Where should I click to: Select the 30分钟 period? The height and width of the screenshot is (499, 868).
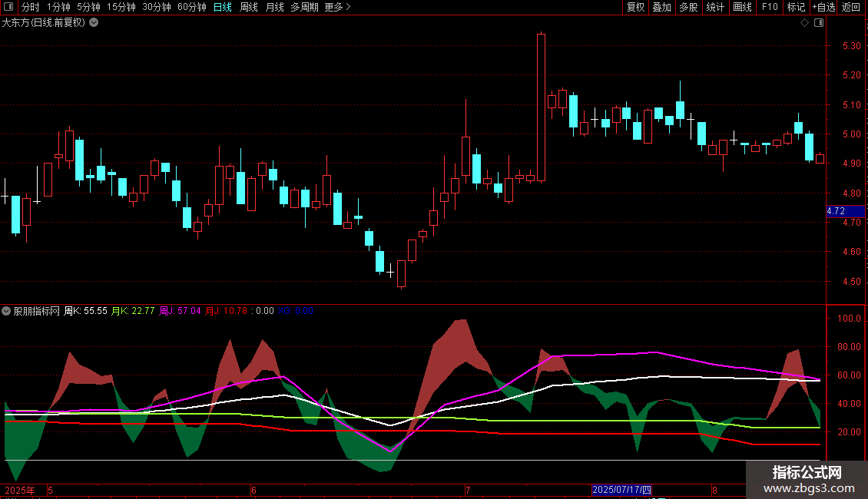(156, 7)
